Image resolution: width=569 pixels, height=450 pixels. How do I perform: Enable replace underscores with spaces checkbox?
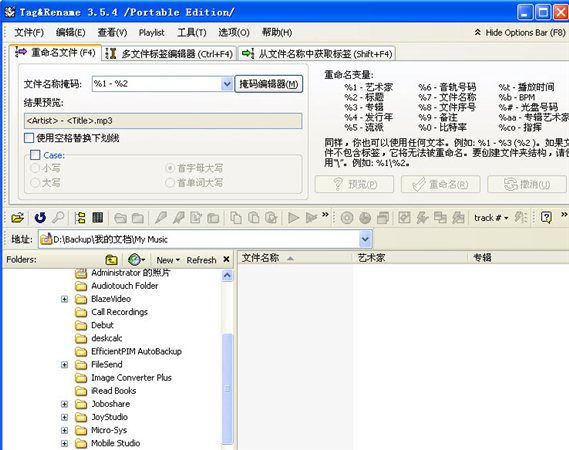tap(29, 138)
